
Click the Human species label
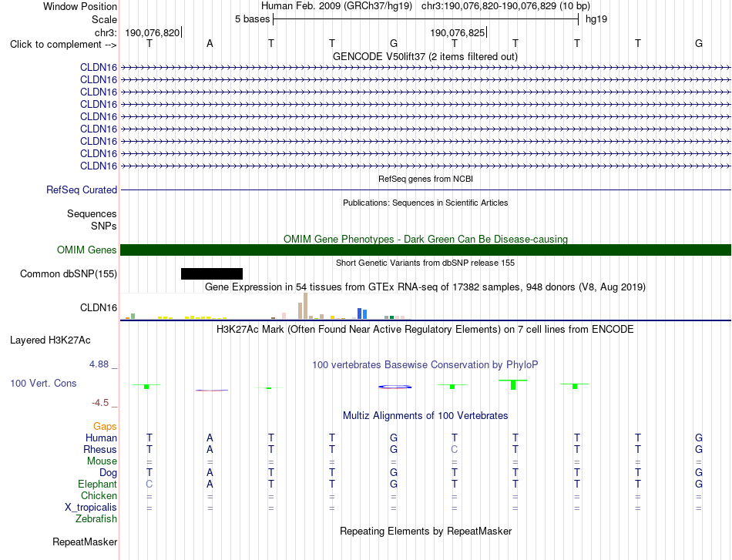(101, 438)
